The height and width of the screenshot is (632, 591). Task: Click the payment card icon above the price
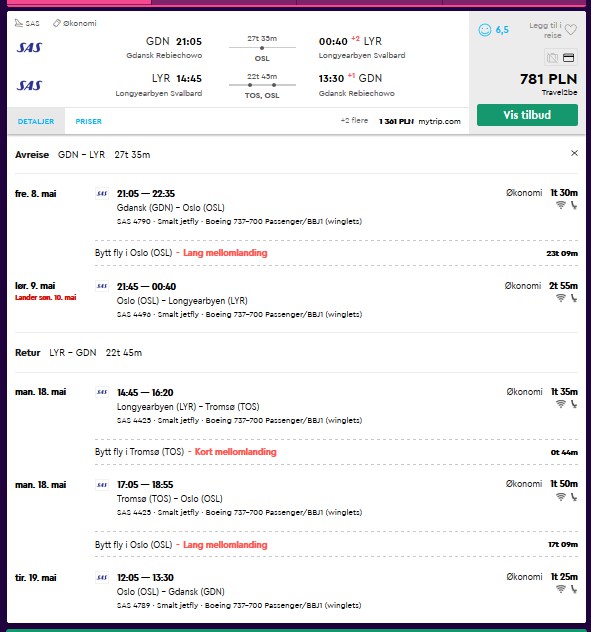[568, 58]
